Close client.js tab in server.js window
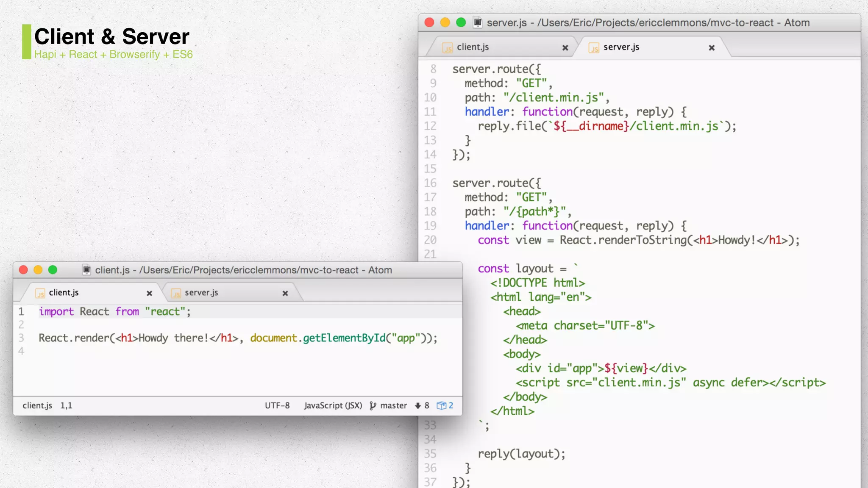 click(565, 48)
